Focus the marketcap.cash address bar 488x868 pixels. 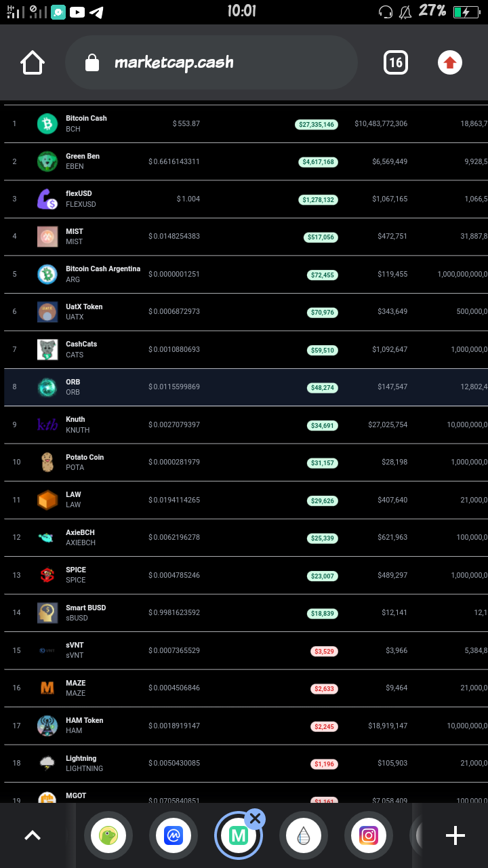pyautogui.click(x=211, y=62)
